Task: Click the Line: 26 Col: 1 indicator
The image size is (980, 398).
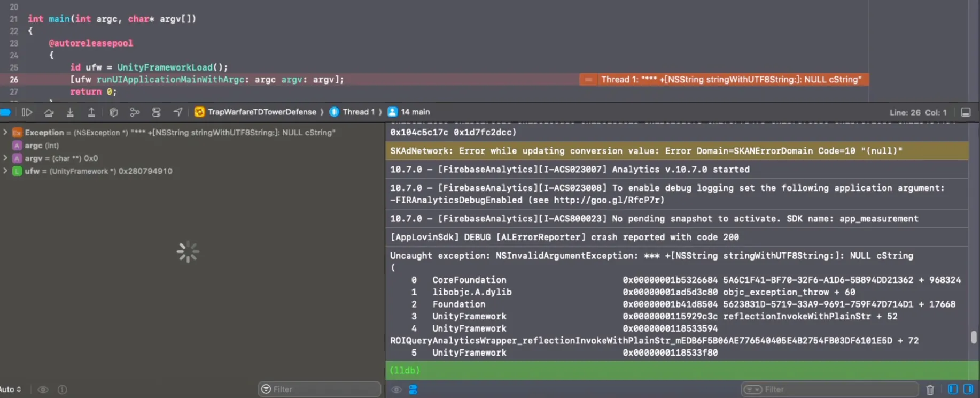Action: coord(918,112)
